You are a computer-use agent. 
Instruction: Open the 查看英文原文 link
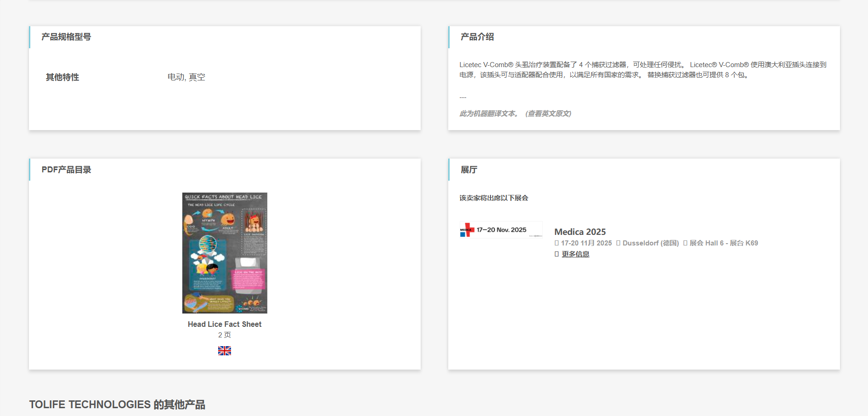coord(549,113)
